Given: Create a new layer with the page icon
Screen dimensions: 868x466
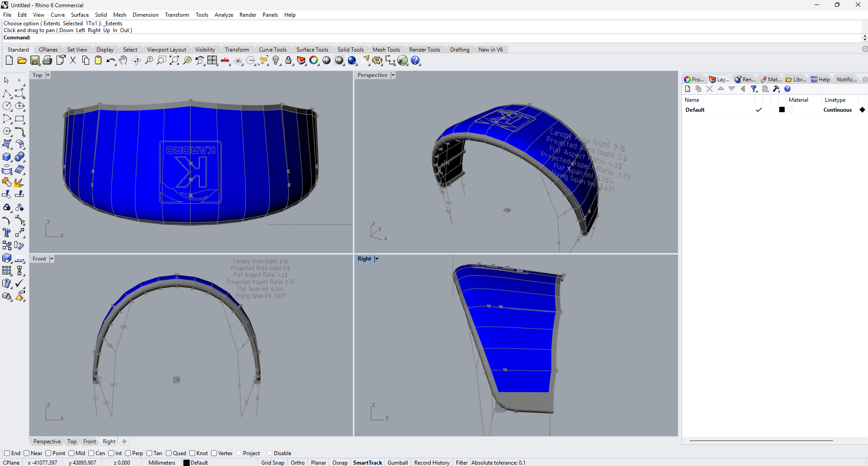Looking at the screenshot, I should 688,89.
